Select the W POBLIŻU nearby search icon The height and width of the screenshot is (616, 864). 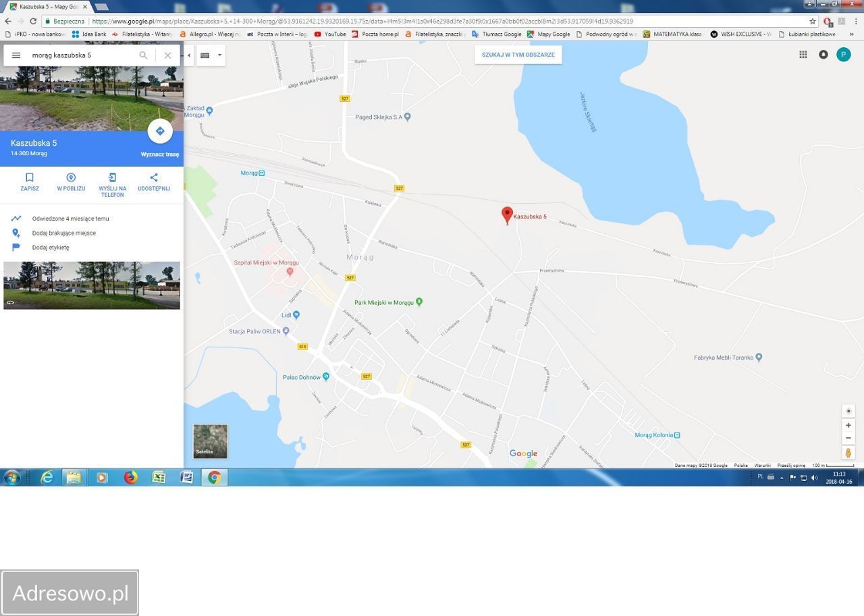[x=71, y=177]
